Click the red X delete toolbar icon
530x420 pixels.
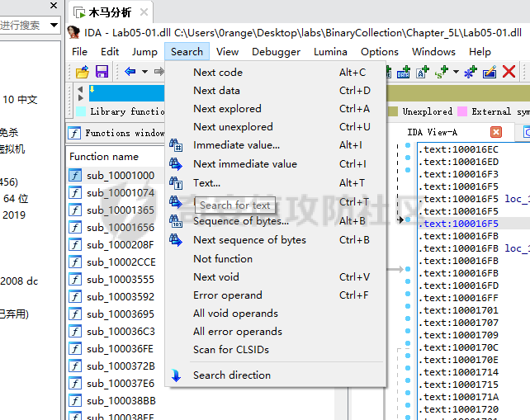(x=509, y=72)
